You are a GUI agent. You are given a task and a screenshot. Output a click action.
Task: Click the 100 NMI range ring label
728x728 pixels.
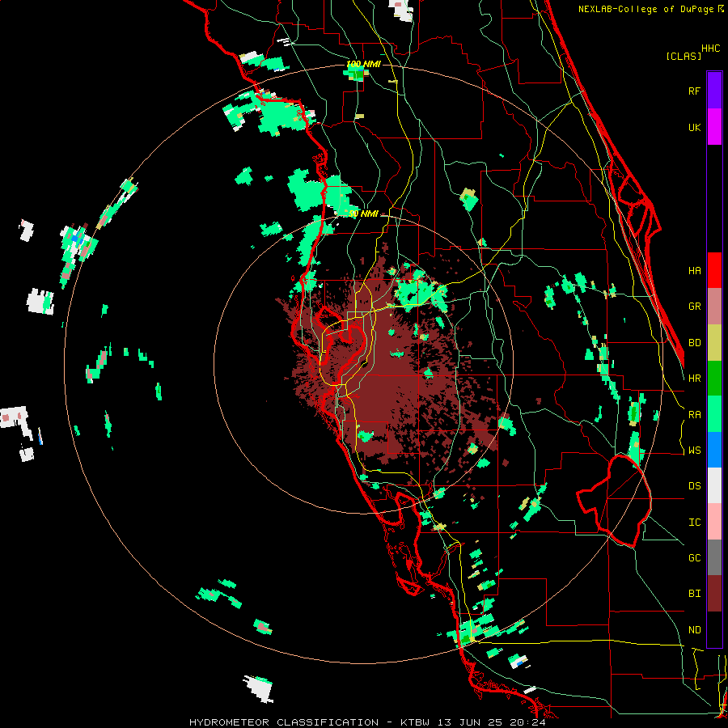tap(363, 64)
